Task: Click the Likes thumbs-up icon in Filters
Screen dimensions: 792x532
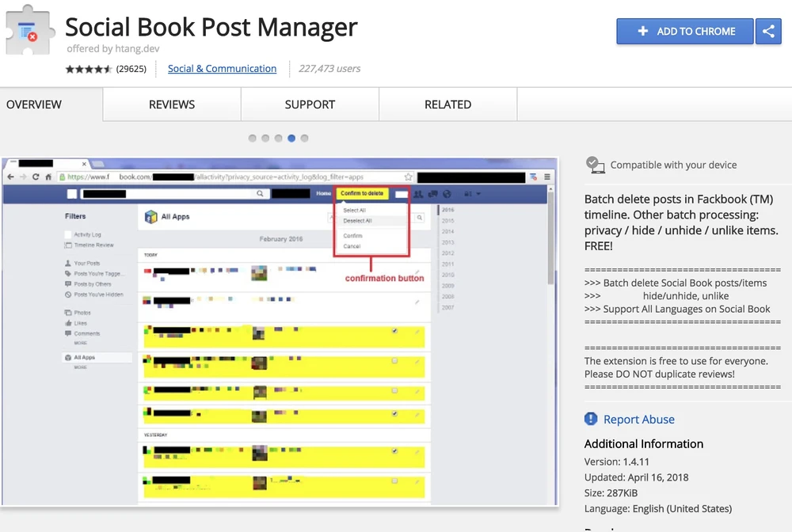Action: pos(67,323)
